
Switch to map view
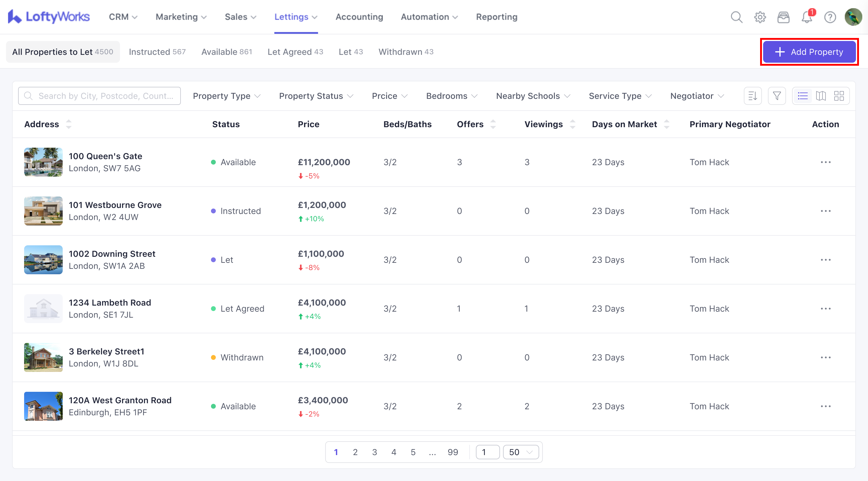point(821,96)
